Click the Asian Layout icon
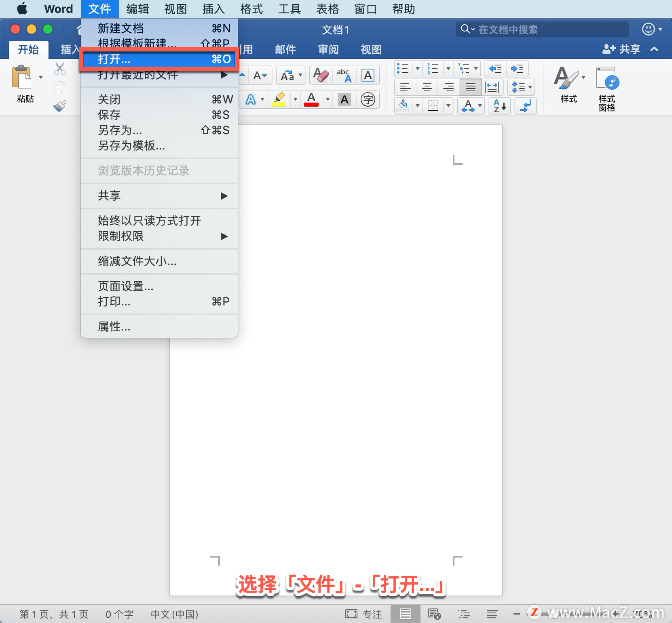This screenshot has height=623, width=672. (x=468, y=106)
